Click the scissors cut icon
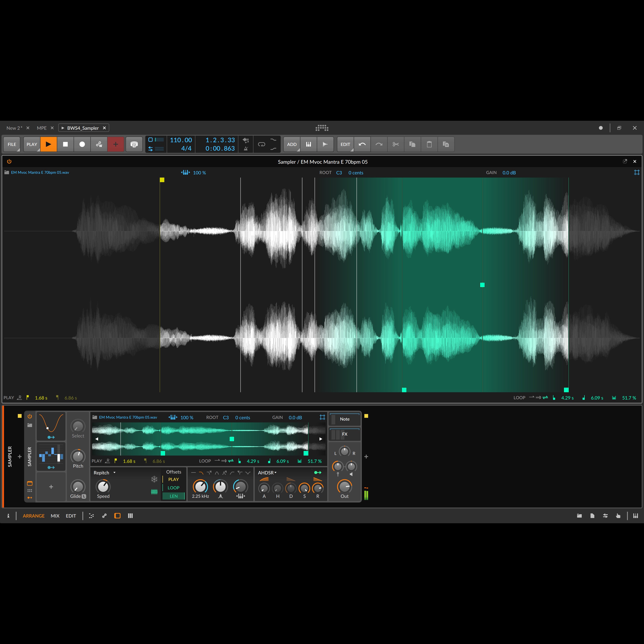644x644 pixels. click(396, 144)
